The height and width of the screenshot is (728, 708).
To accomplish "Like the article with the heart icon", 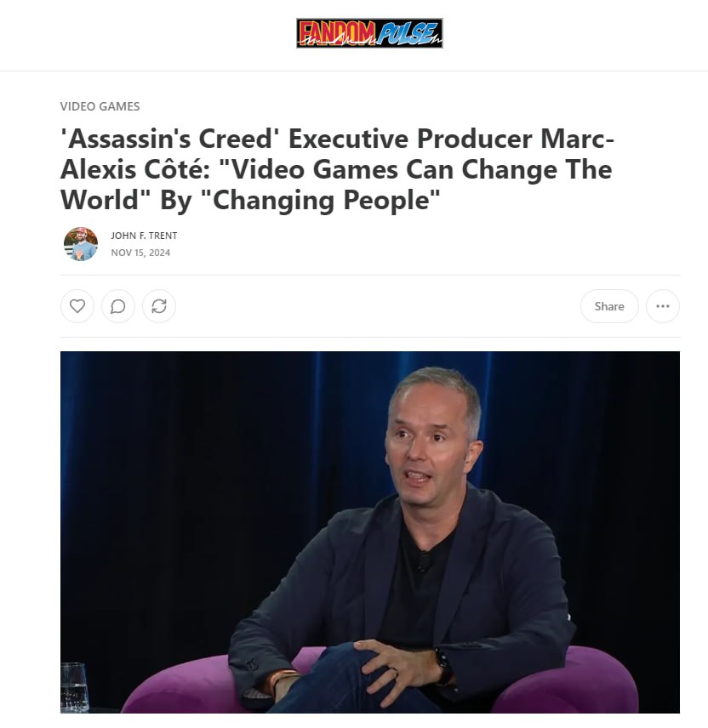I will coord(77,306).
